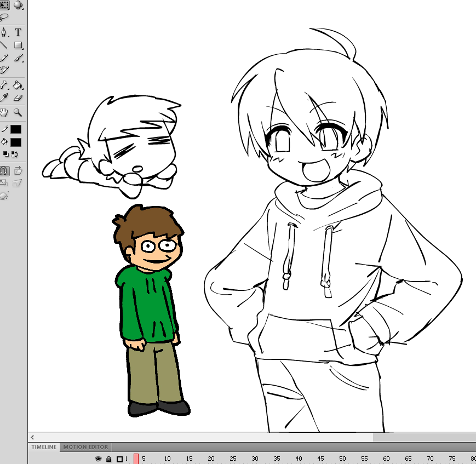The image size is (476, 464).
Task: Select the 3D Rotation tool
Action: (x=18, y=5)
